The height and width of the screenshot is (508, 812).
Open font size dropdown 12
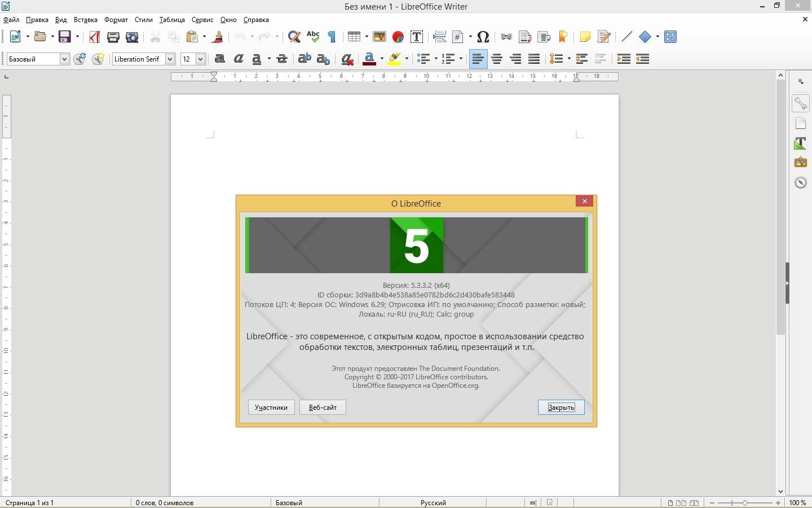pos(200,59)
